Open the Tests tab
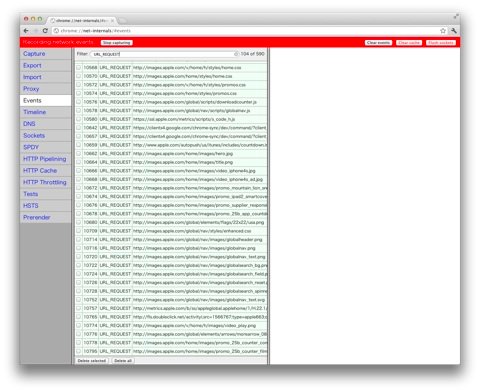Image resolution: width=480 pixels, height=392 pixels. pyautogui.click(x=45, y=194)
